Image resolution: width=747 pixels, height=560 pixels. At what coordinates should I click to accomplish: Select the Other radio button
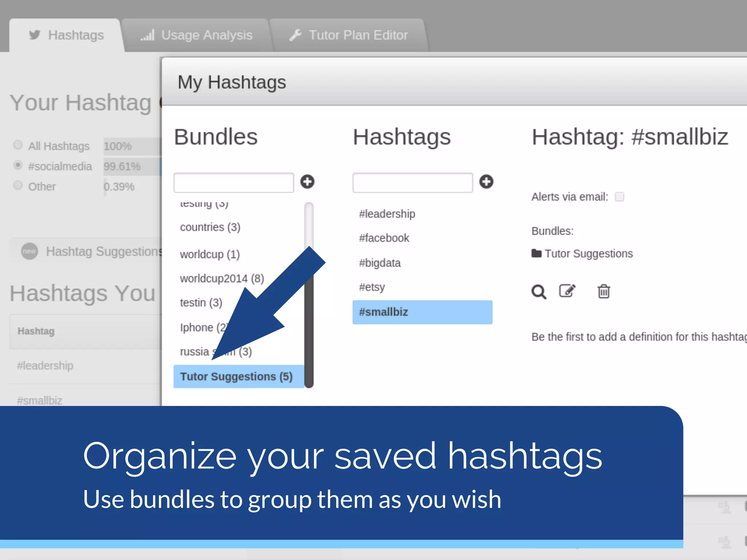[x=18, y=185]
